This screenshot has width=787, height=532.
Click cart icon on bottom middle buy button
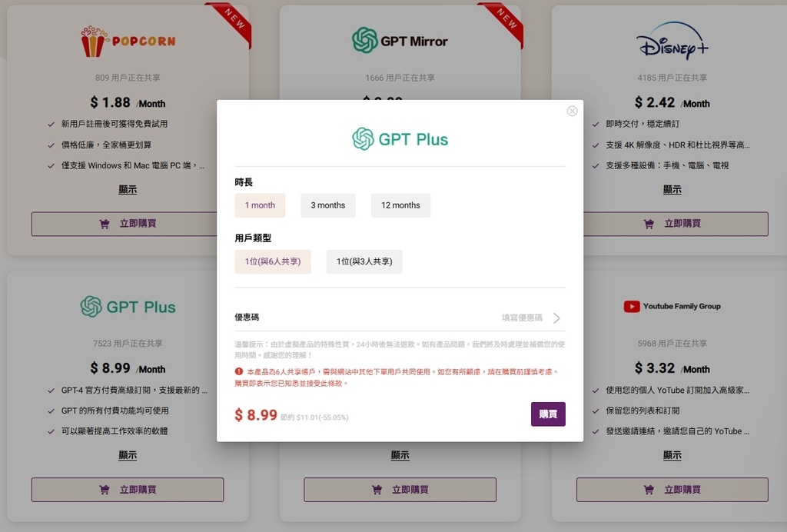(x=377, y=490)
